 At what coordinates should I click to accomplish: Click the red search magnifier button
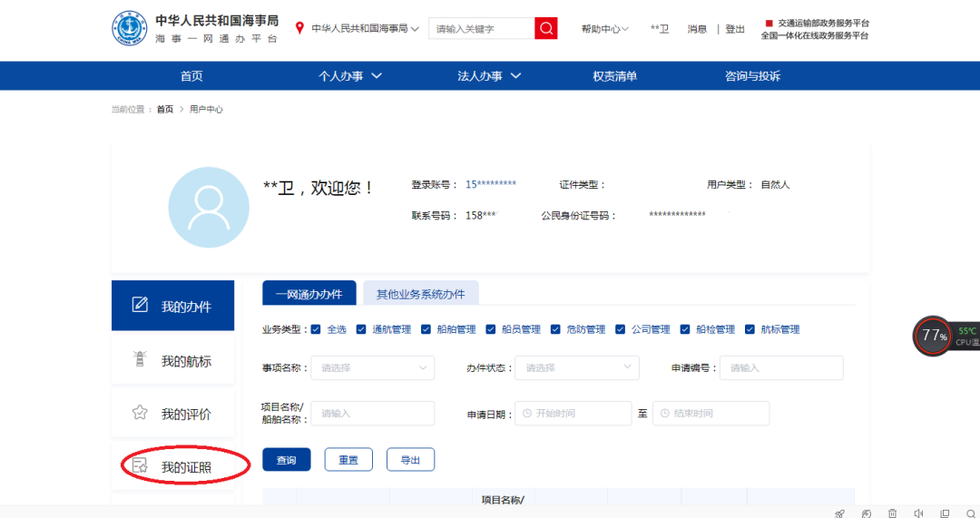[x=546, y=28]
